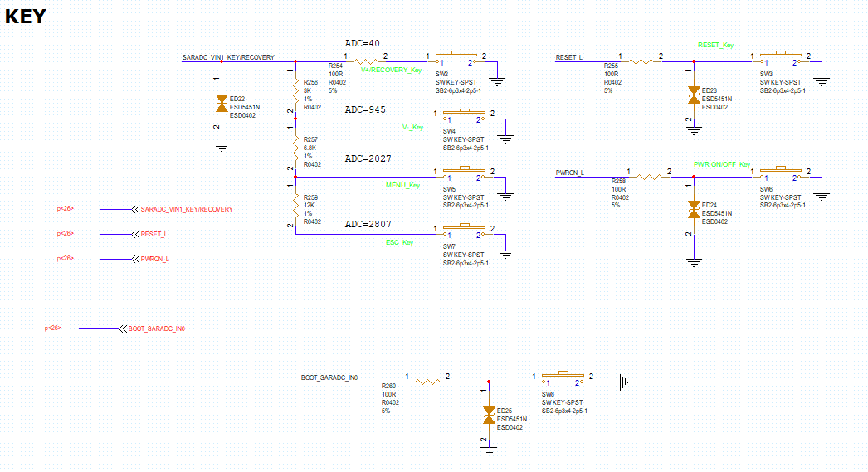This screenshot has width=868, height=472.
Task: Click the KEY sheet title
Action: pos(26,17)
